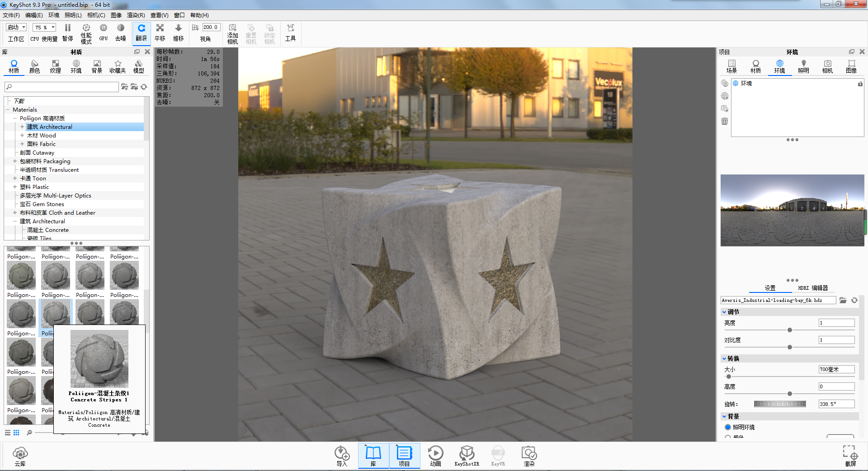Click the HDRI environment preview thumbnail

click(792, 210)
